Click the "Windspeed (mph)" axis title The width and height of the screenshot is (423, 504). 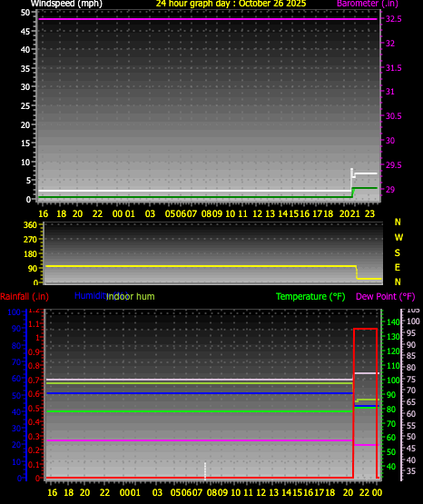click(66, 4)
